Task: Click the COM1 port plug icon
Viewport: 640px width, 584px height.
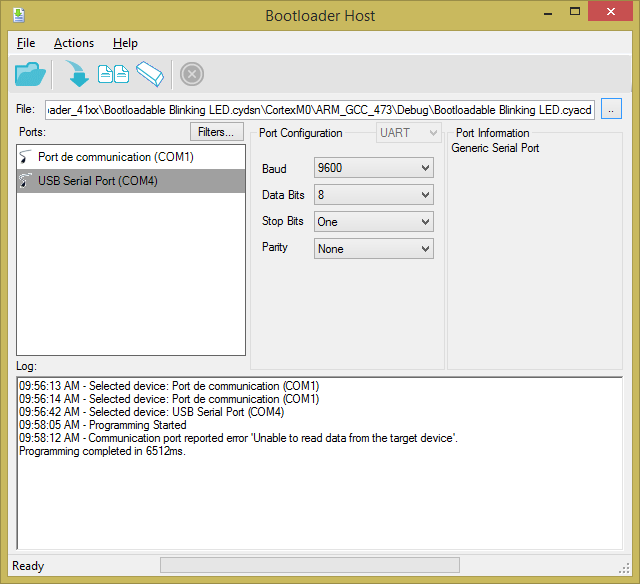Action: click(26, 158)
